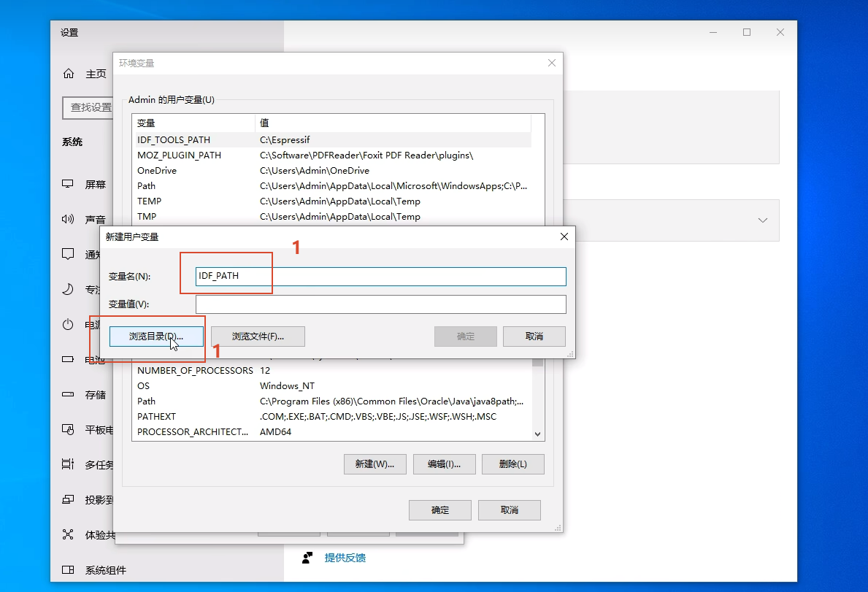Open the Notifications speech bubble icon
The height and width of the screenshot is (592, 868).
pyautogui.click(x=68, y=254)
